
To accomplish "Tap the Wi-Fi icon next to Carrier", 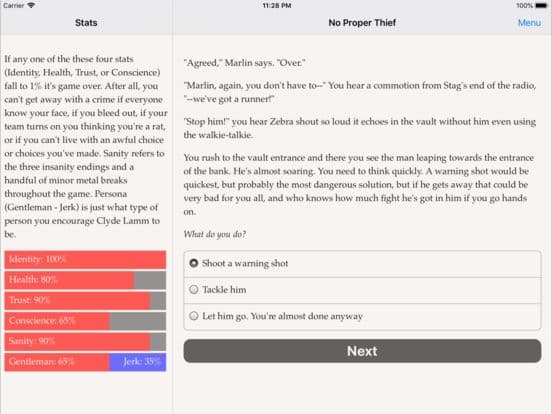I will point(31,6).
